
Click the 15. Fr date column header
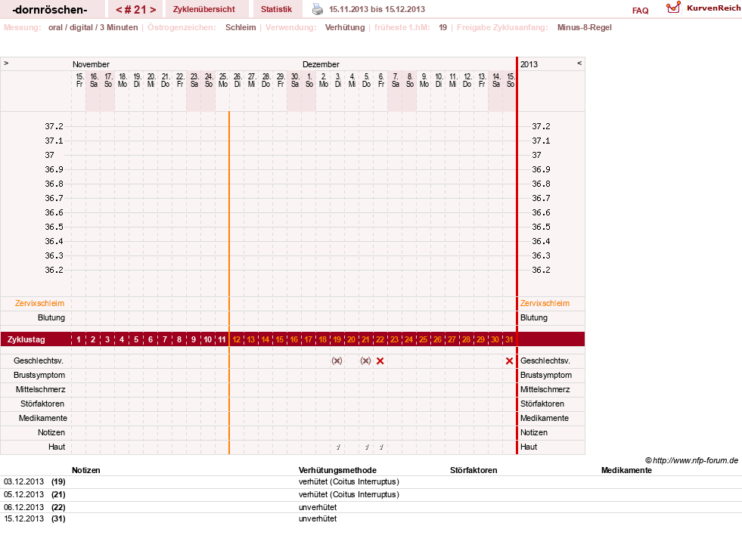(79, 80)
